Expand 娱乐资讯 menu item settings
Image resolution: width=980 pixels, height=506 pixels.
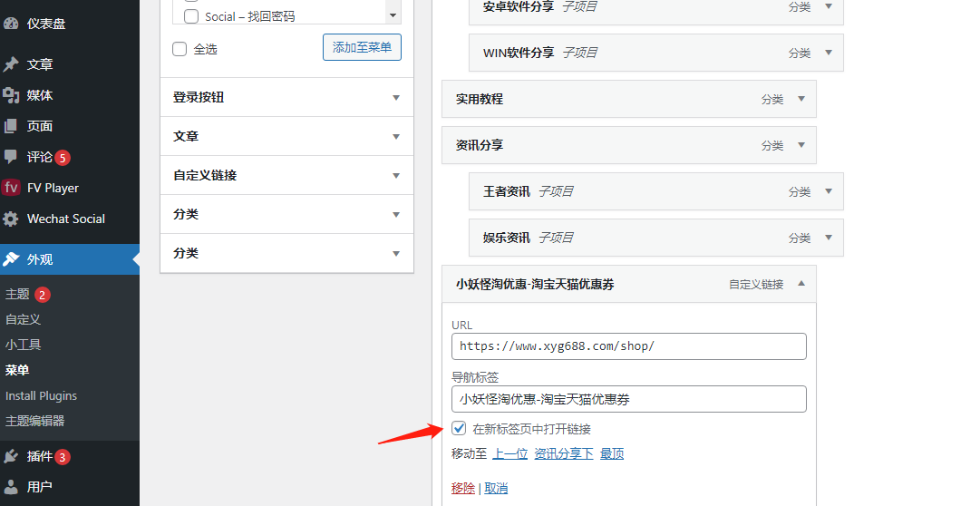click(829, 238)
